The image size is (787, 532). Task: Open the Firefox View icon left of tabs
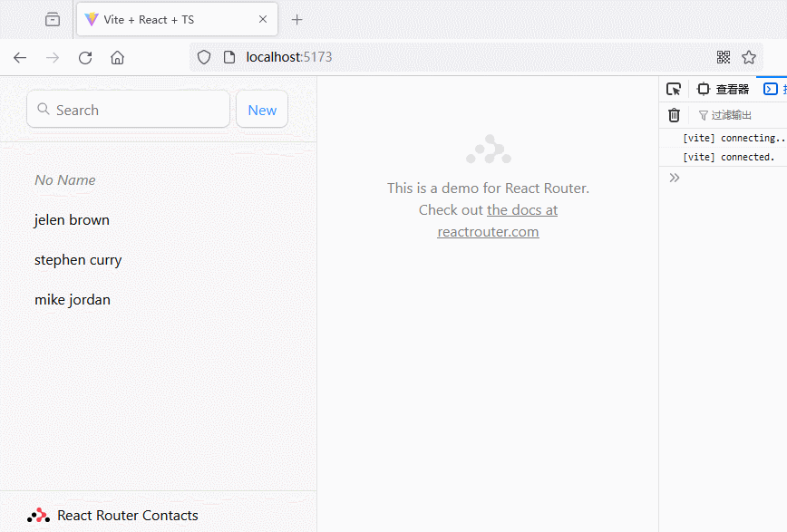pyautogui.click(x=53, y=19)
